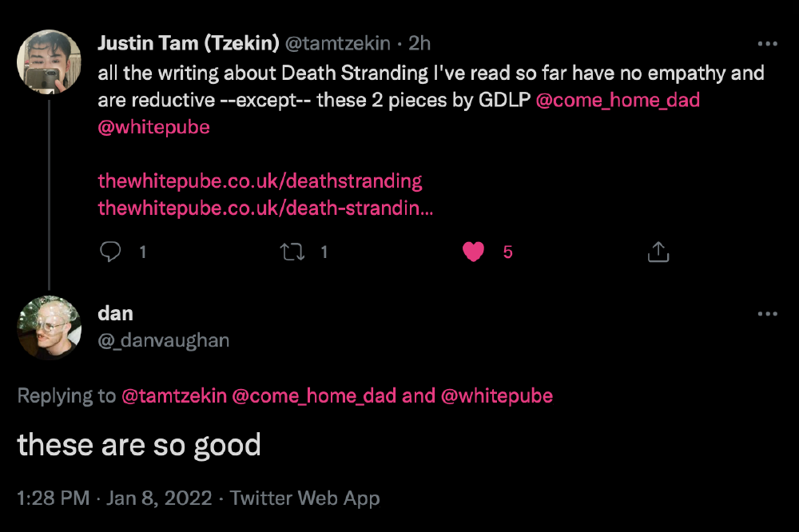Open the @_danvaughan handle
Viewport: 799px width, 532px height.
163,340
